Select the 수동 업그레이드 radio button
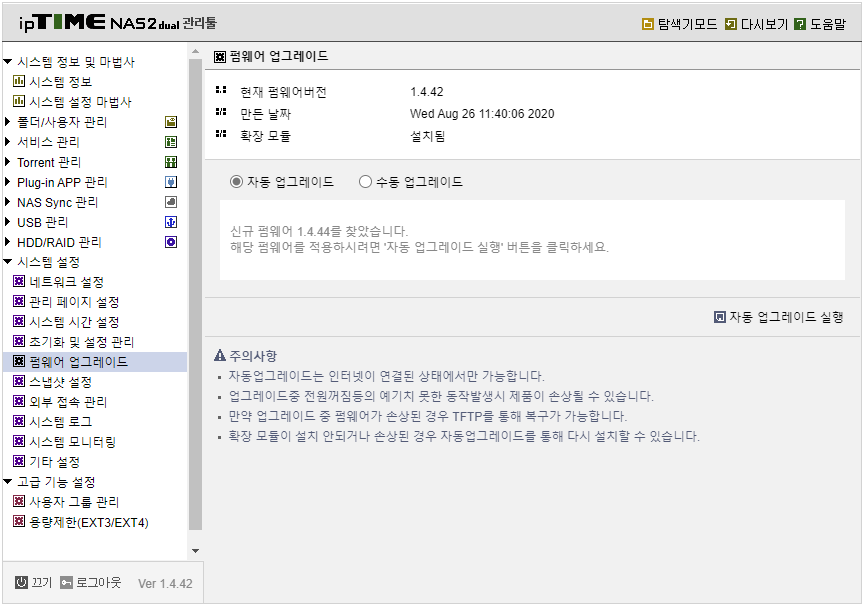Viewport: 868px width, 608px height. (x=365, y=182)
